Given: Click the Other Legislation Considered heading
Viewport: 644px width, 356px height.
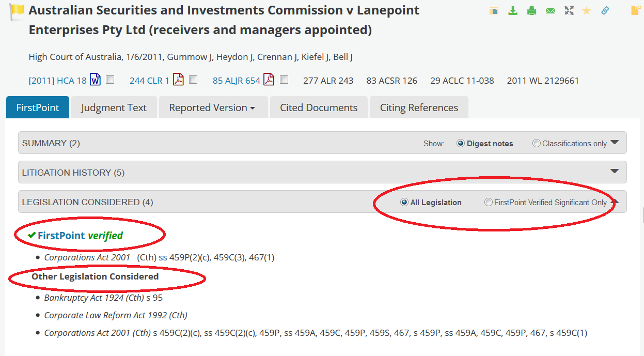Looking at the screenshot, I should (95, 276).
